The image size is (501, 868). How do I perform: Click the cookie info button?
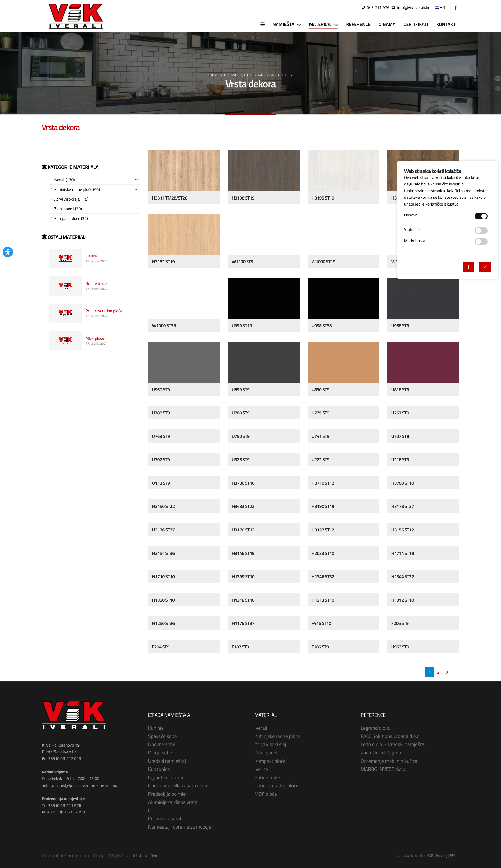pos(468,267)
